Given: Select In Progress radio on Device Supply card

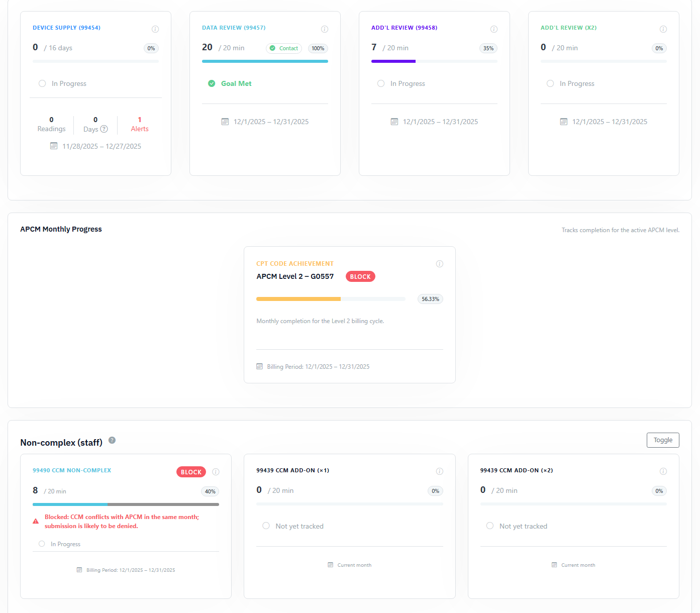Looking at the screenshot, I should pyautogui.click(x=42, y=83).
